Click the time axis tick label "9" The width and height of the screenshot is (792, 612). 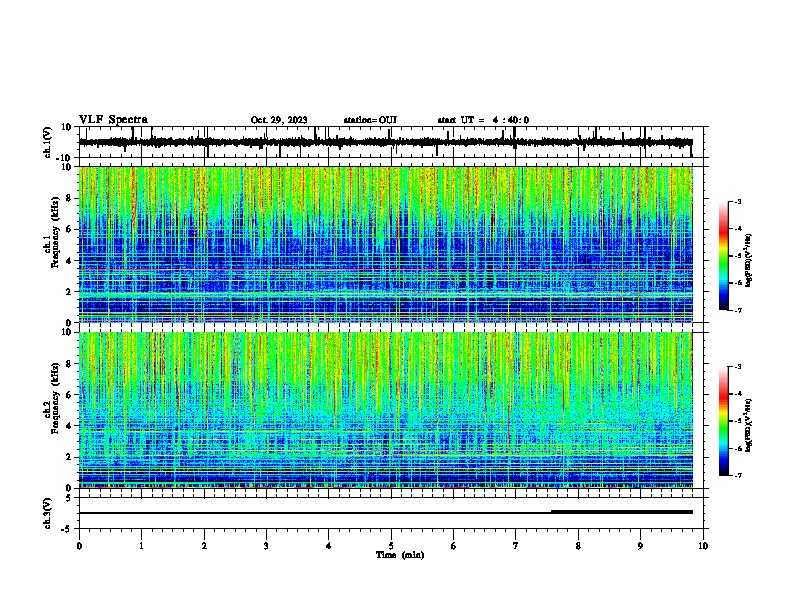(x=640, y=546)
